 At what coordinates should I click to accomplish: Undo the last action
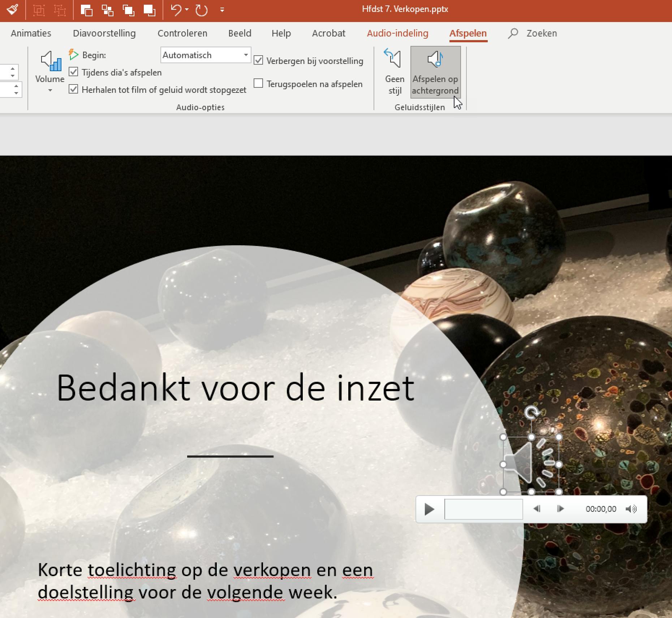[176, 10]
